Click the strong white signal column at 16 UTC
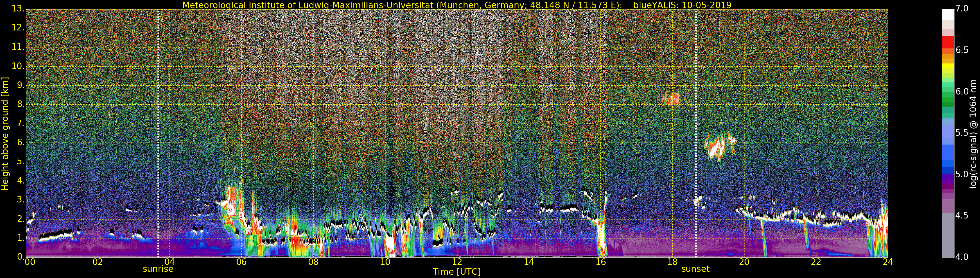This screenshot has height=278, width=980. coord(601,236)
